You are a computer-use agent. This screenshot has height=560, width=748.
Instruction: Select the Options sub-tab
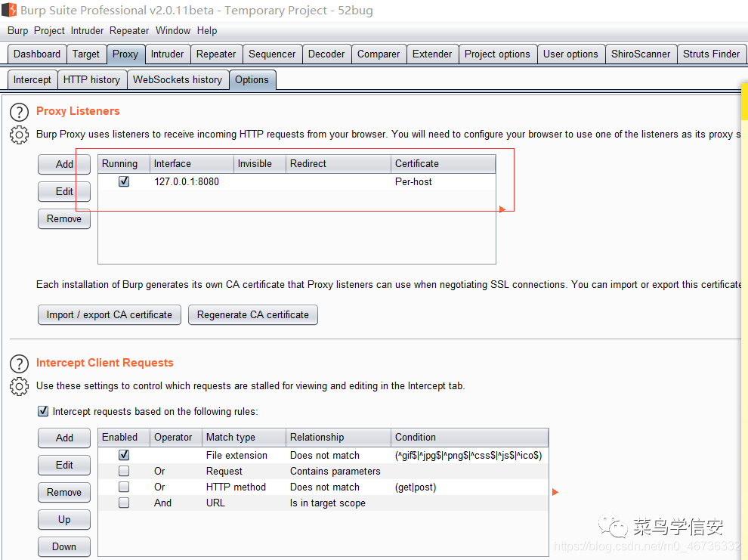point(252,79)
